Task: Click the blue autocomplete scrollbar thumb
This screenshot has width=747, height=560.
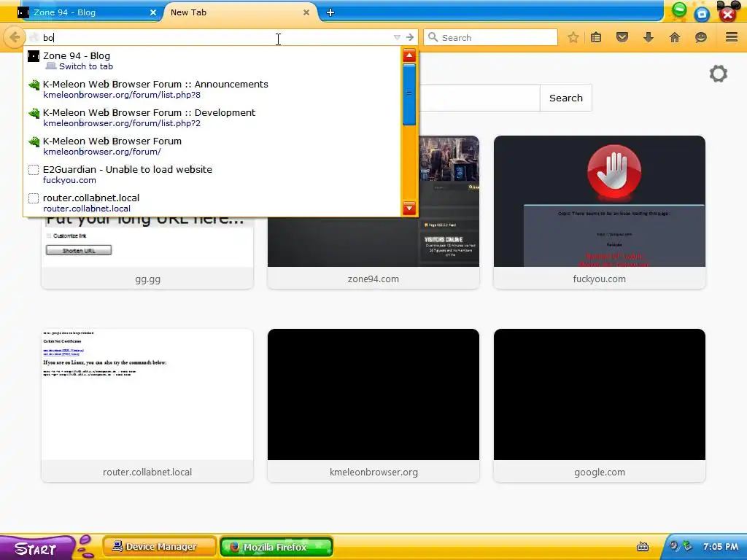Action: (409, 94)
